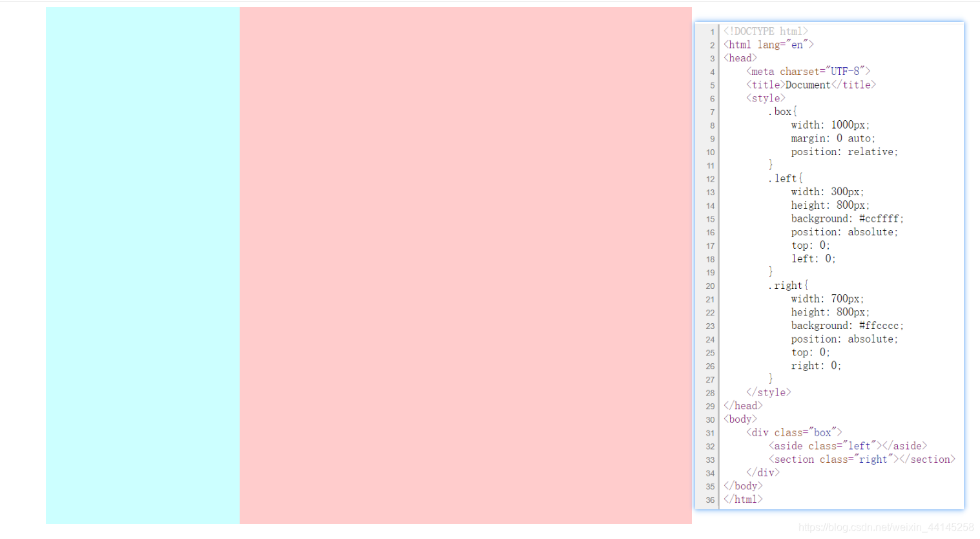Click the 'left: 0;' declaration
Screen dimensions: 980x539
click(x=813, y=259)
